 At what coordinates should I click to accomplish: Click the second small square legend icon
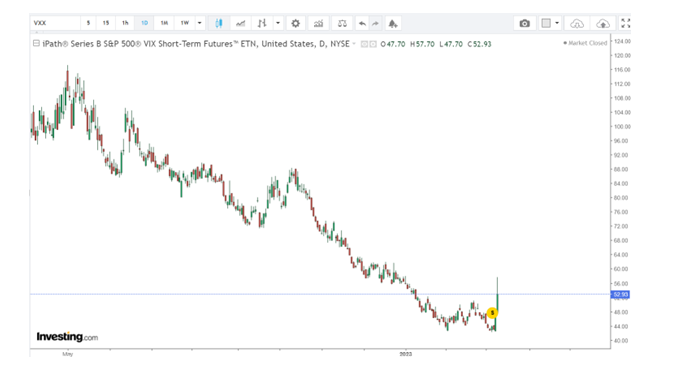[373, 44]
